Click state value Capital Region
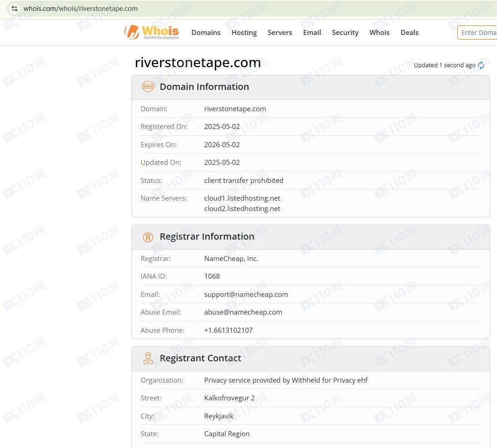497x448 pixels. pos(227,434)
